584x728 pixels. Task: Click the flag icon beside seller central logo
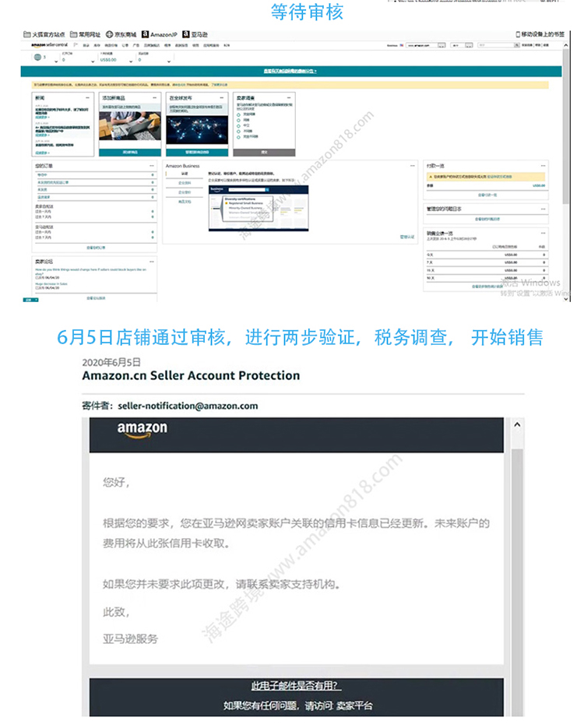pos(76,45)
